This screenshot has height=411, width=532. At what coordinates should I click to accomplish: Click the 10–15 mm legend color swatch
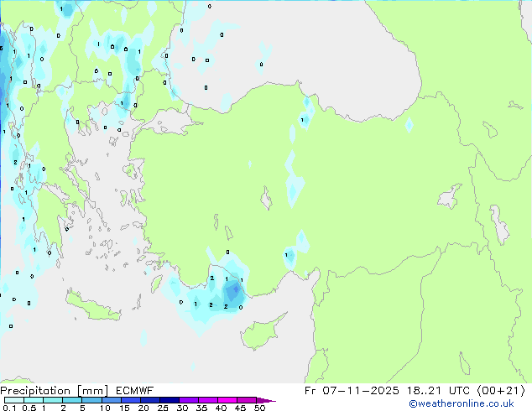coord(111,400)
